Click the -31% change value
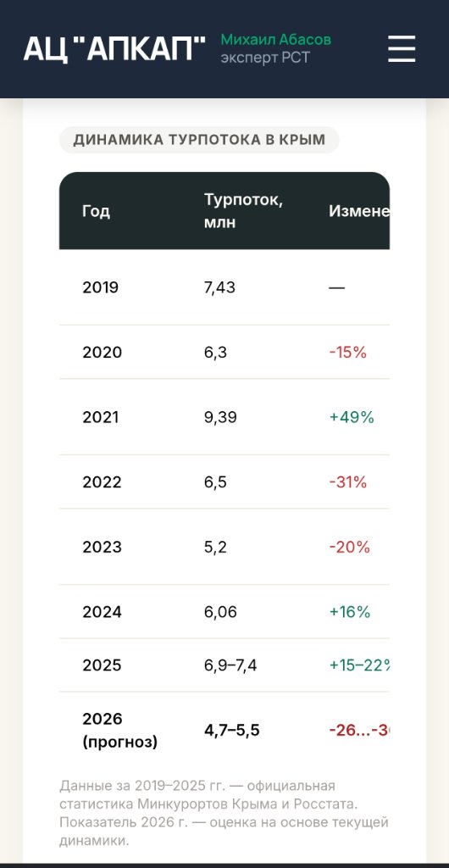The image size is (449, 868). [348, 482]
